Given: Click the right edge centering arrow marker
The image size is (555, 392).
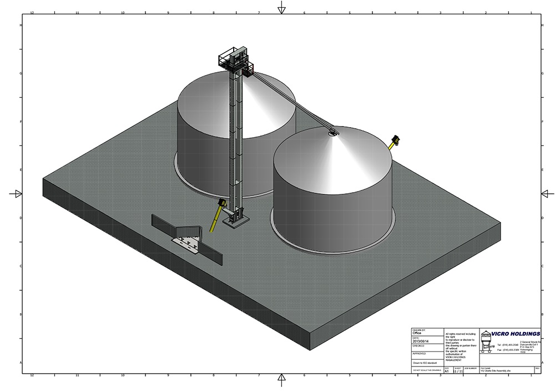Looking at the screenshot, I should 547,193.
